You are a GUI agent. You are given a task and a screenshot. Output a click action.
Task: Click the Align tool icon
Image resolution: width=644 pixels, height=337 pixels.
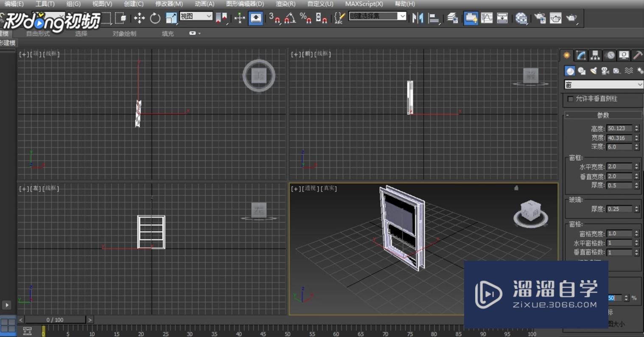[434, 18]
